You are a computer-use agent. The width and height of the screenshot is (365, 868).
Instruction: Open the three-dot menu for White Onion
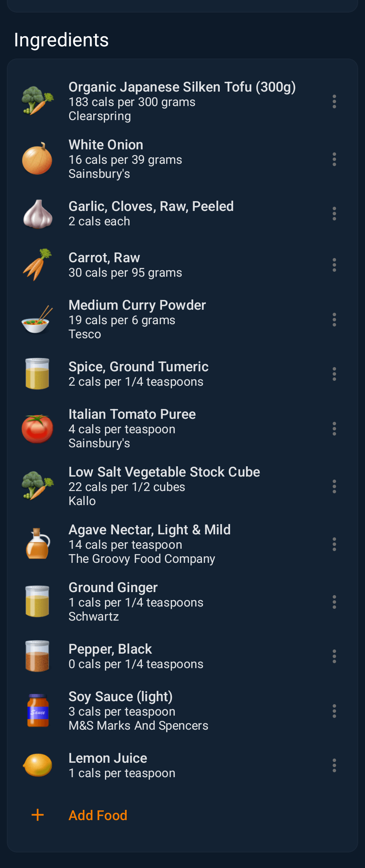[334, 159]
